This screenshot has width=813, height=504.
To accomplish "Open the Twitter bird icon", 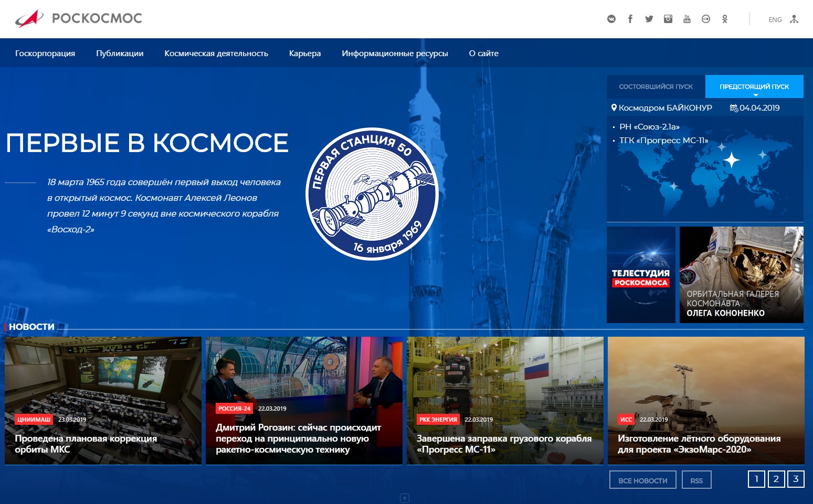I will (x=649, y=19).
